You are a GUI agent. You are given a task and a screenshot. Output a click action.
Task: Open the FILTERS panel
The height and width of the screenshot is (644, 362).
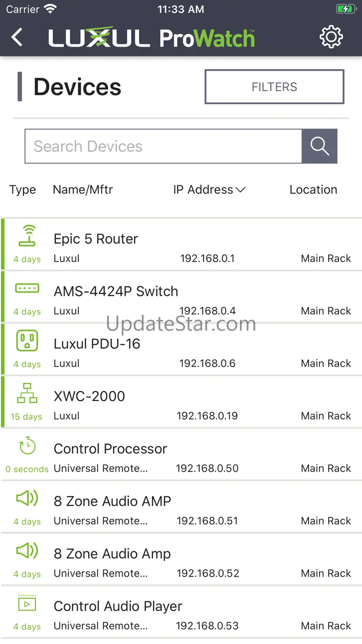coord(274,87)
